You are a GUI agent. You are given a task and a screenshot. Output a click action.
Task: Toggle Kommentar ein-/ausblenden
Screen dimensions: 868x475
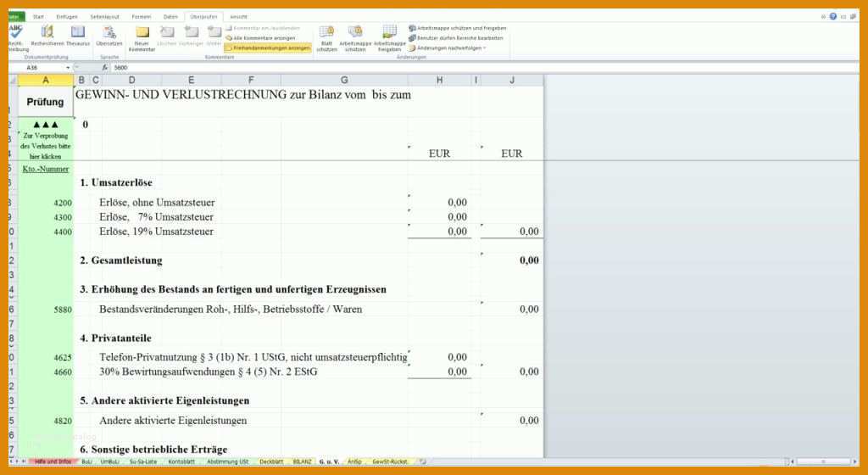click(263, 28)
